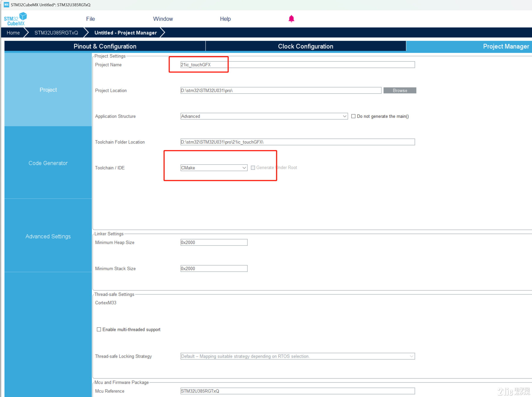Select the Project side tab
Screen dimensions: 532x397
pos(48,90)
